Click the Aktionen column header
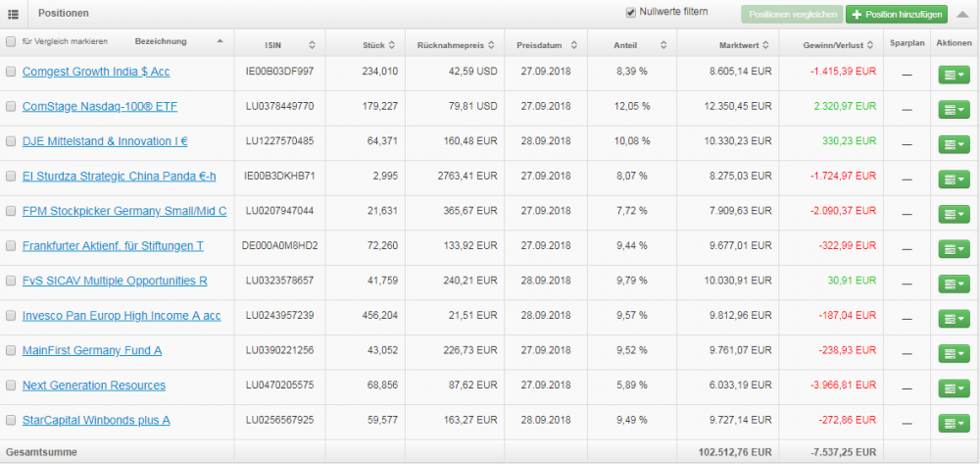 [x=955, y=43]
